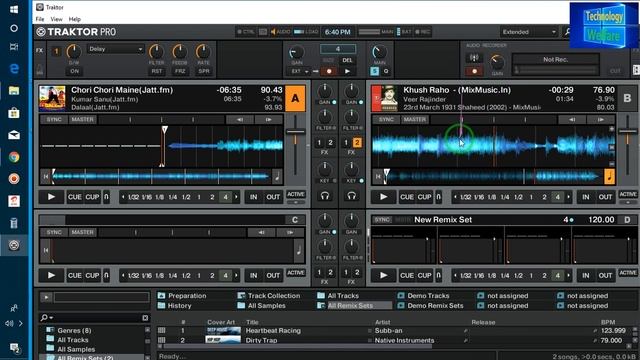Click FX RST button
This screenshot has width=640, height=360.
click(157, 71)
